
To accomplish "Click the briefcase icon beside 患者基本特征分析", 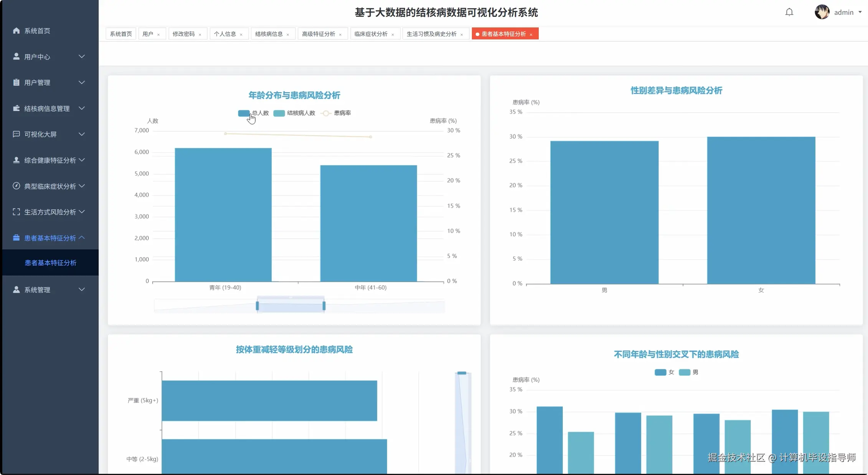I will (16, 238).
